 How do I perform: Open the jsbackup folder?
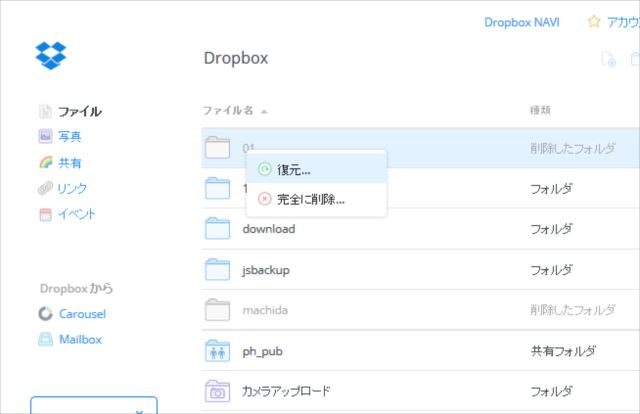click(x=266, y=270)
